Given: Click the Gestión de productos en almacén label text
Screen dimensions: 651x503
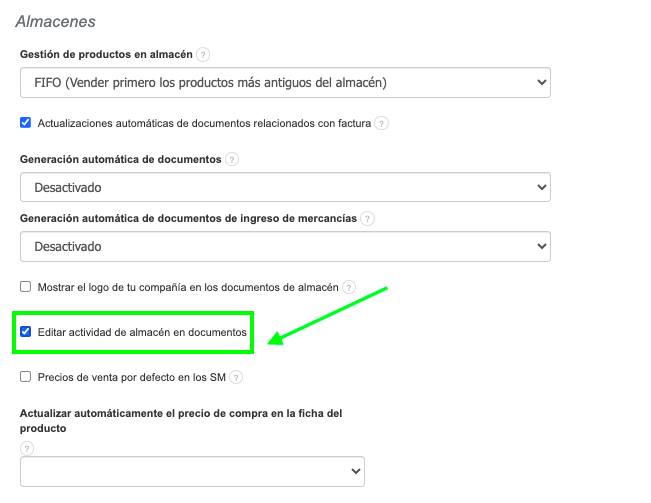Looking at the screenshot, I should click(105, 54).
